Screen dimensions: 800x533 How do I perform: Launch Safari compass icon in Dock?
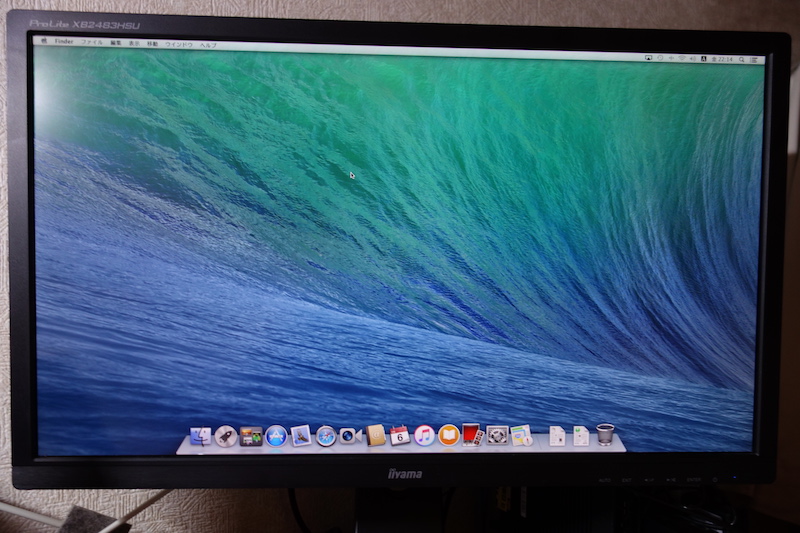pyautogui.click(x=326, y=437)
